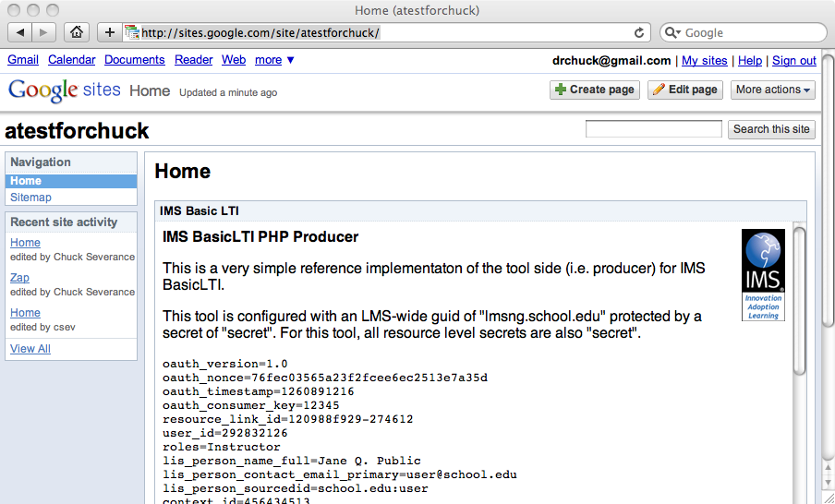The width and height of the screenshot is (835, 504).
Task: Go forward with the Safari forward arrow
Action: (x=44, y=32)
